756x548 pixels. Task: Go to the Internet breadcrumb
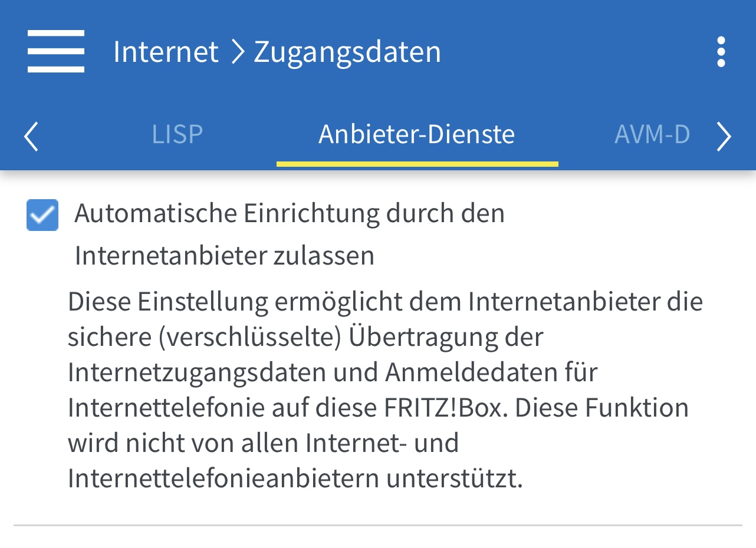click(166, 51)
